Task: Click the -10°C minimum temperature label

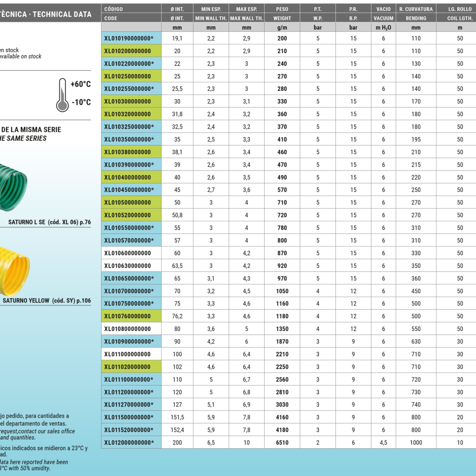Action: [81, 102]
